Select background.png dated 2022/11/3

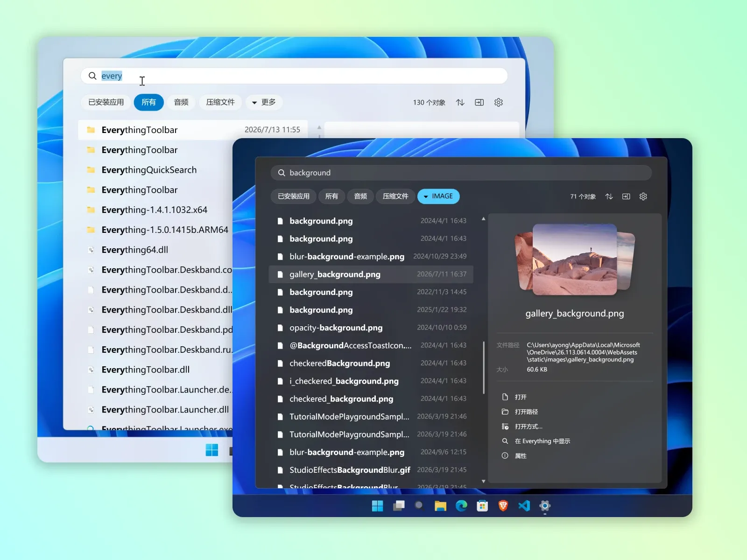point(371,292)
